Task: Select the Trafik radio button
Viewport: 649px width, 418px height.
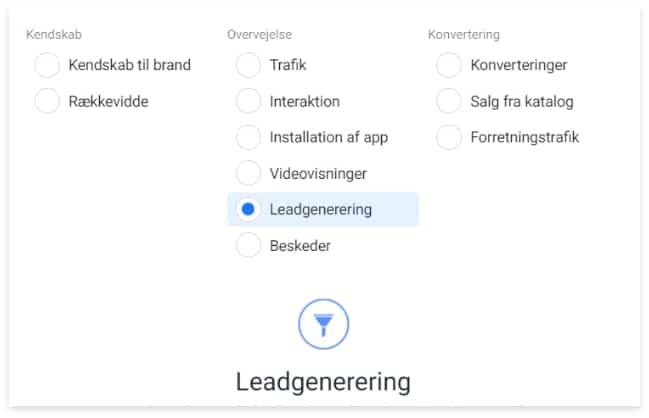Action: (248, 65)
